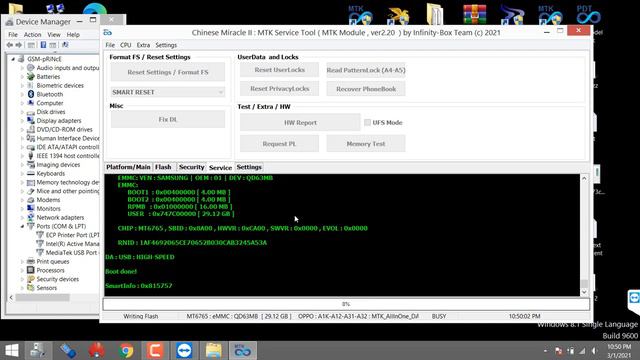The height and width of the screenshot is (360, 640).
Task: Click Back arrow in Device Manager toolbar
Action: [10, 45]
